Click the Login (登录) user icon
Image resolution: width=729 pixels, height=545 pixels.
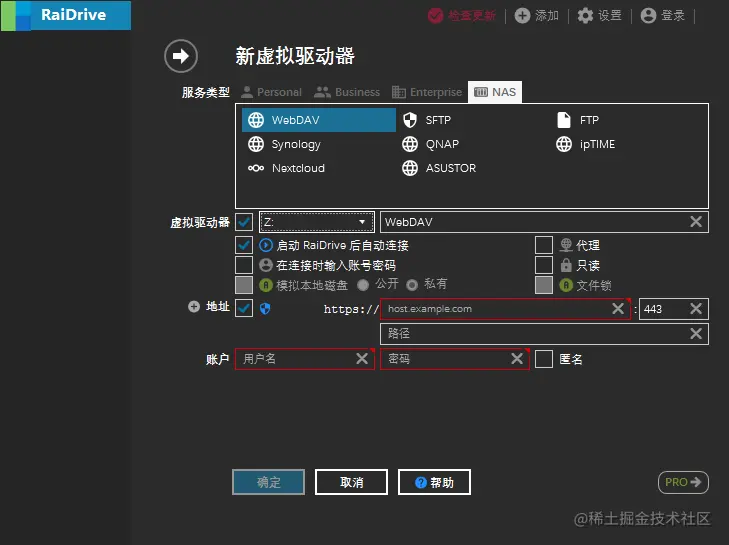coord(648,16)
